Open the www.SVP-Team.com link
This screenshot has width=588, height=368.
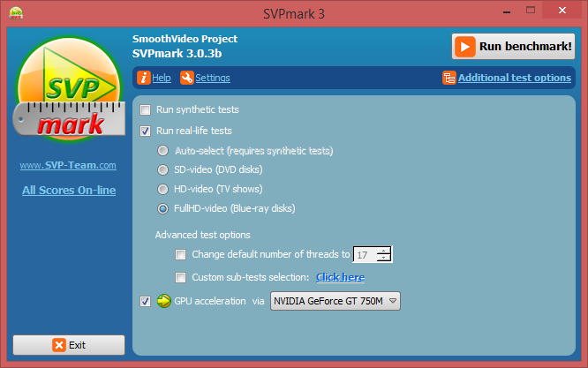tap(68, 165)
